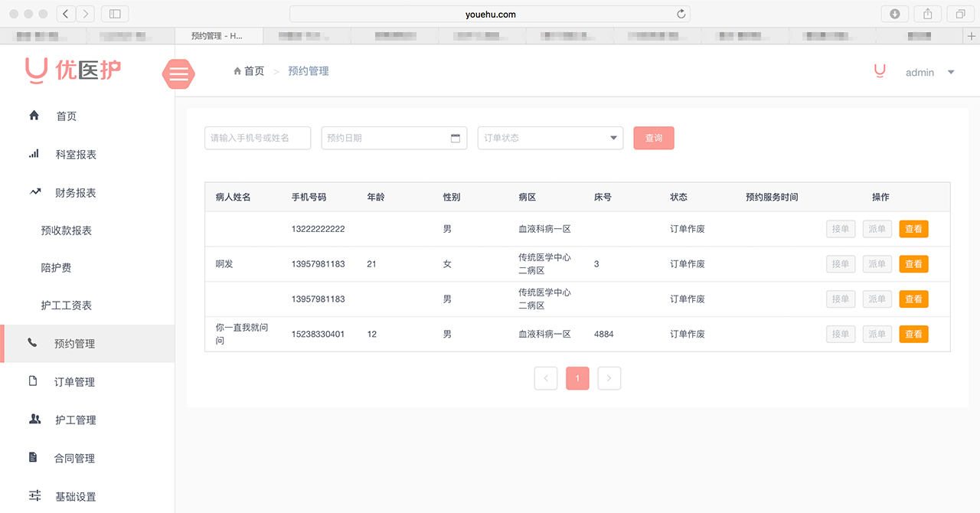Image resolution: width=980 pixels, height=513 pixels.
Task: Expand the 订单状态 dropdown
Action: point(550,138)
